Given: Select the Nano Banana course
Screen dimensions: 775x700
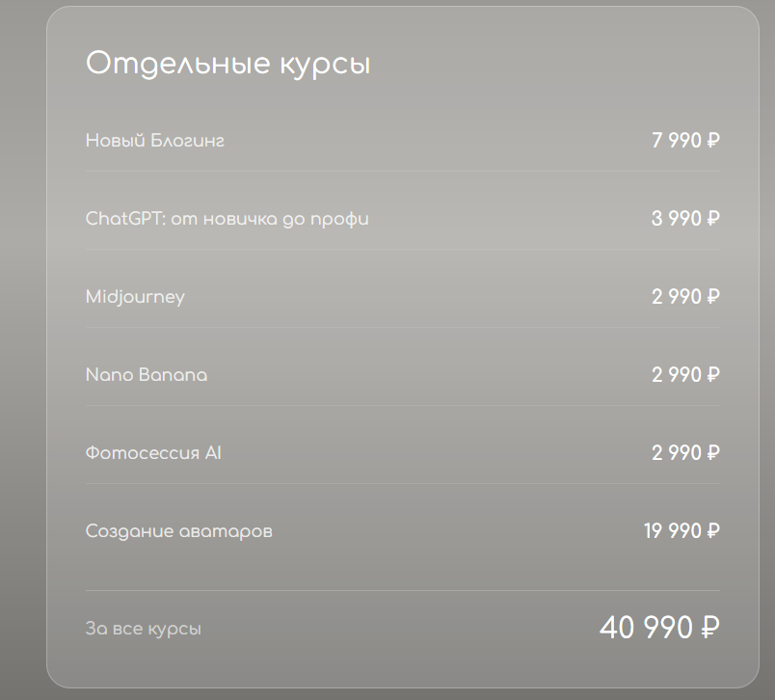Looking at the screenshot, I should [x=146, y=375].
